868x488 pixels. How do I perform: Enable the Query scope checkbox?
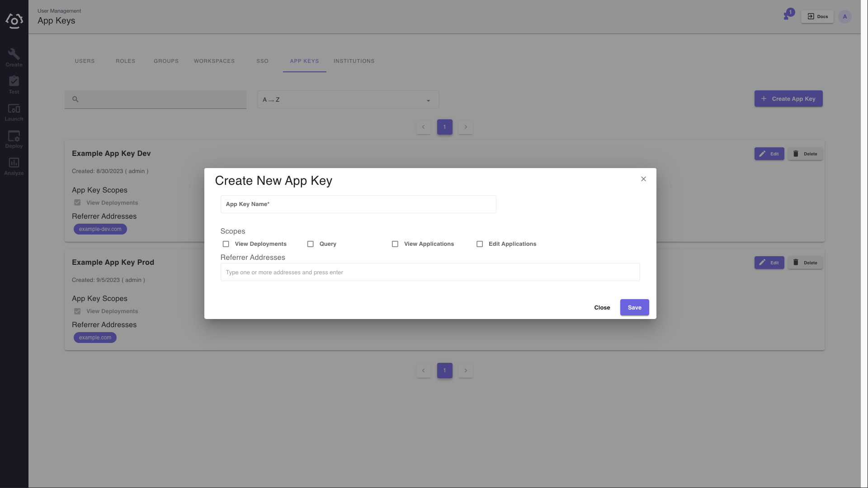pos(311,244)
